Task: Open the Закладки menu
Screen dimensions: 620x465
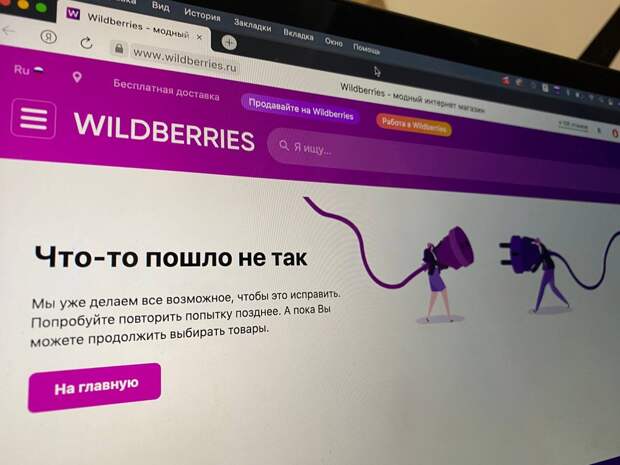Action: tap(252, 25)
